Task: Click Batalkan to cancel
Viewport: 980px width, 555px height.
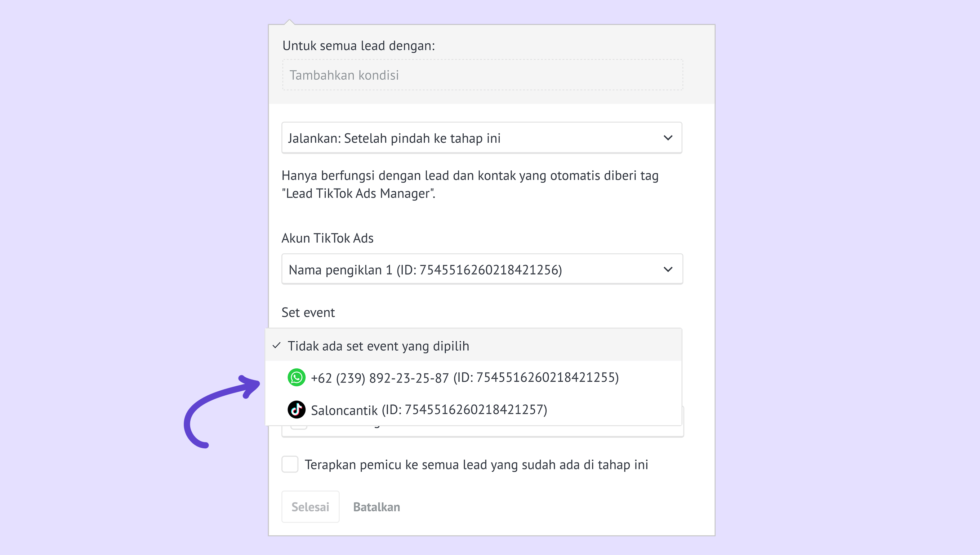Action: coord(376,507)
